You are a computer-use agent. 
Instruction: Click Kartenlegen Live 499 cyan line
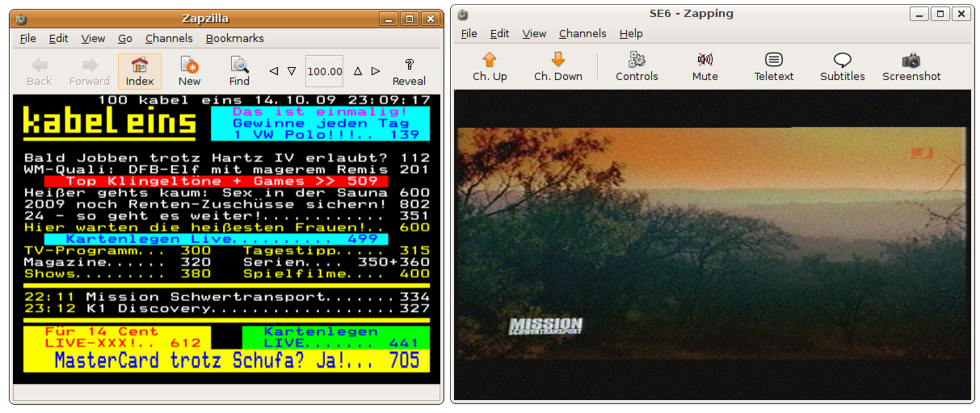[217, 239]
